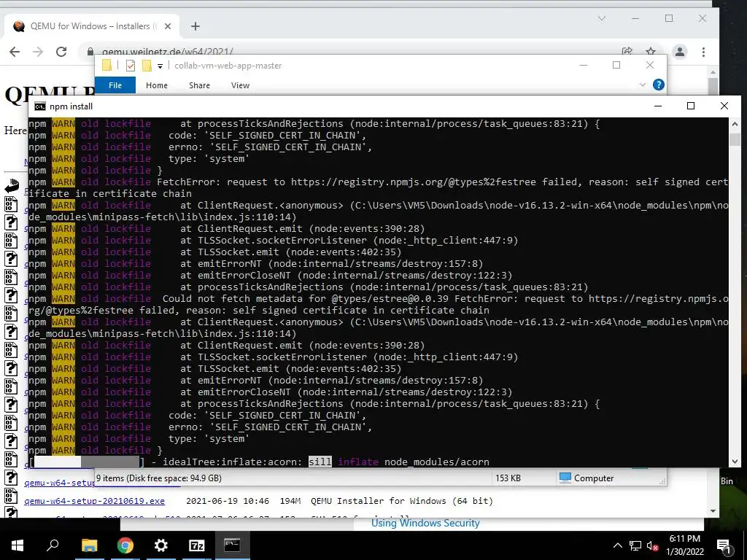Open the taskbar clock showing 6:11 PM
This screenshot has height=560, width=747.
pos(684,545)
